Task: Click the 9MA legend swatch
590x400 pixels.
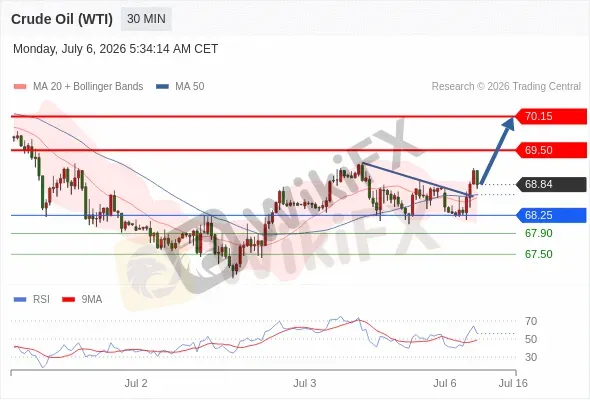Action: [x=68, y=300]
